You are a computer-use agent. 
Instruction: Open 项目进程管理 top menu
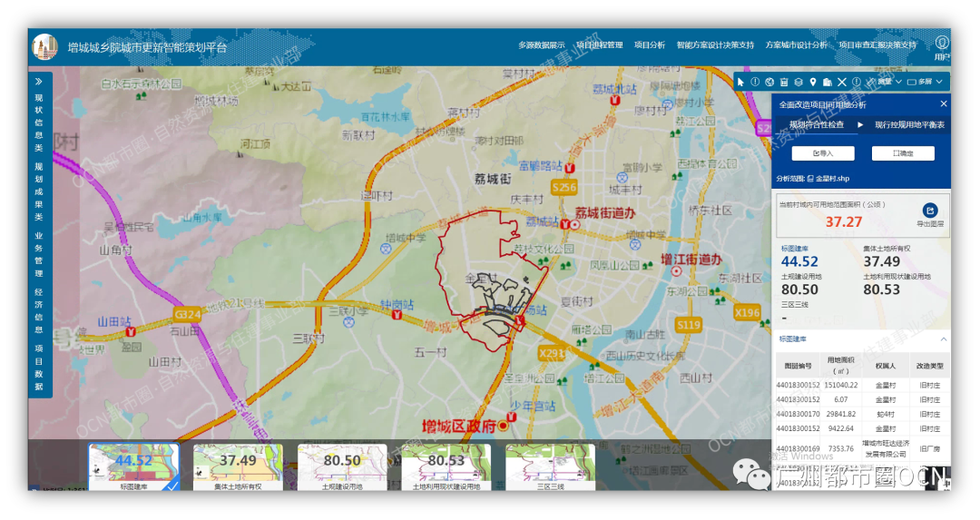tap(600, 45)
